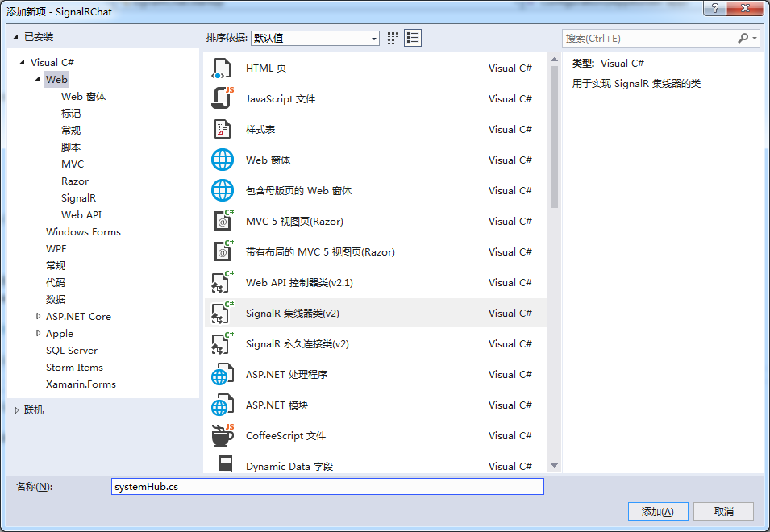The height and width of the screenshot is (532, 770).
Task: Select the WPF category
Action: [56, 249]
